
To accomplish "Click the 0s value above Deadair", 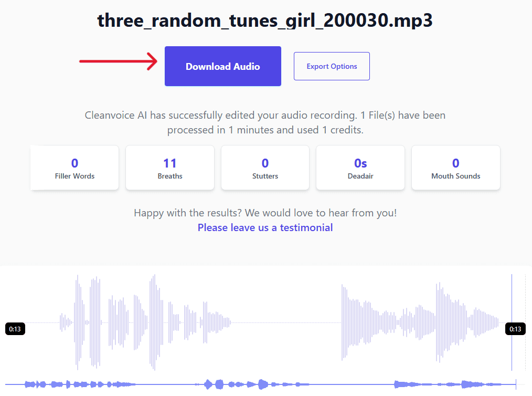I will click(360, 163).
